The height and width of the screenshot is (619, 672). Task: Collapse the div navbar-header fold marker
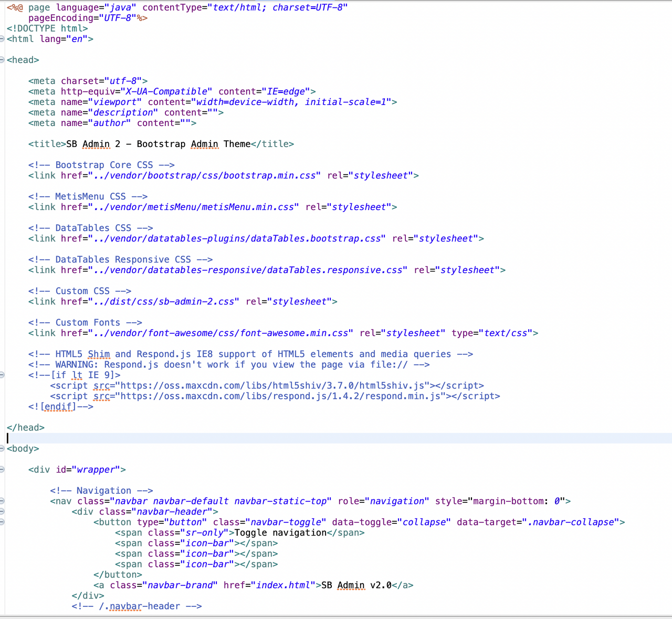point(2,511)
